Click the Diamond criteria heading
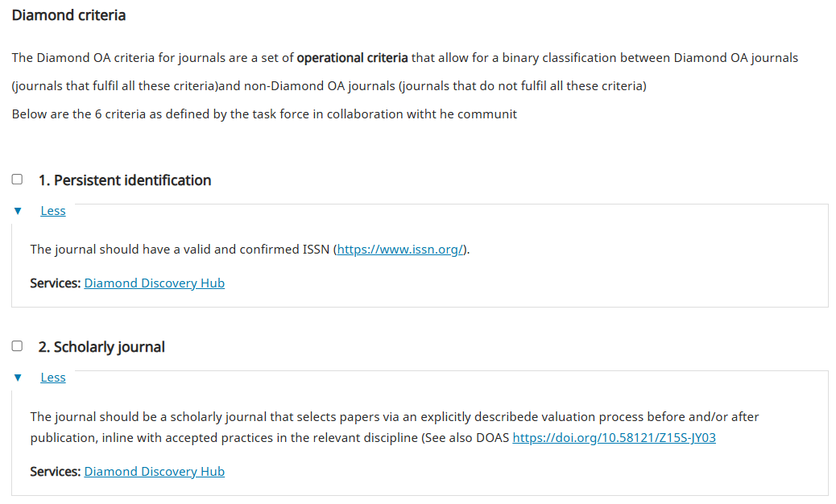 (x=68, y=15)
